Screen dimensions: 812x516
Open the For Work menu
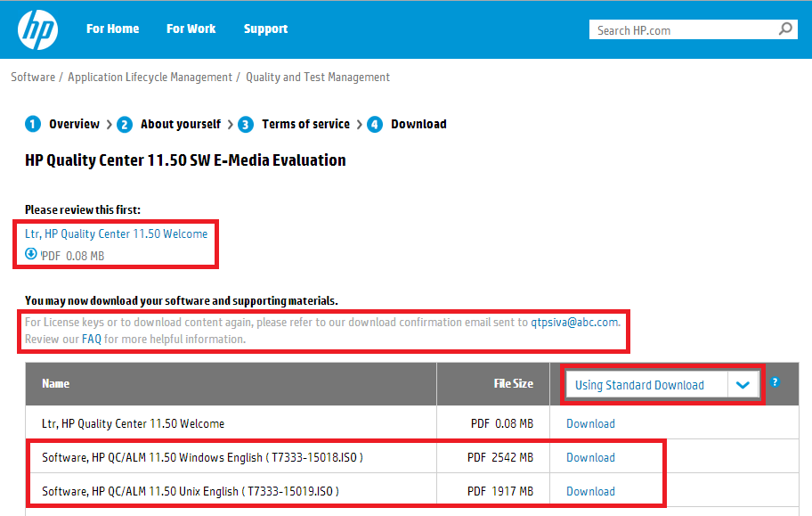point(191,29)
